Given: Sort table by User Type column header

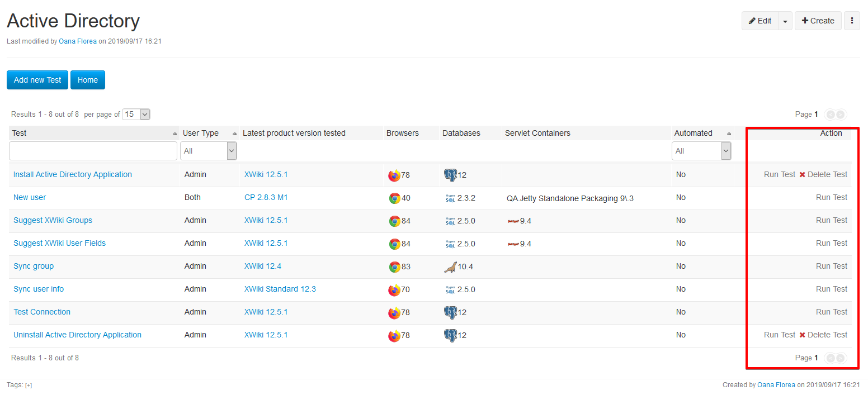Looking at the screenshot, I should pyautogui.click(x=210, y=133).
